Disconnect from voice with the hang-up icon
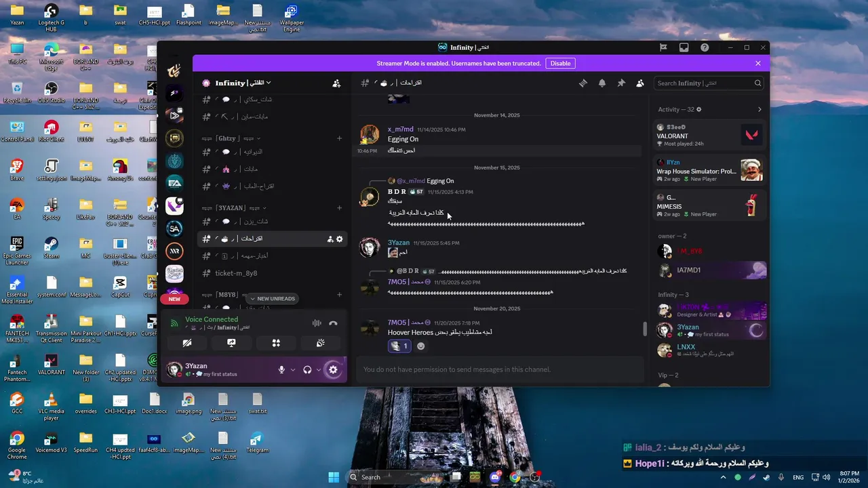The width and height of the screenshot is (868, 488). coord(333,323)
